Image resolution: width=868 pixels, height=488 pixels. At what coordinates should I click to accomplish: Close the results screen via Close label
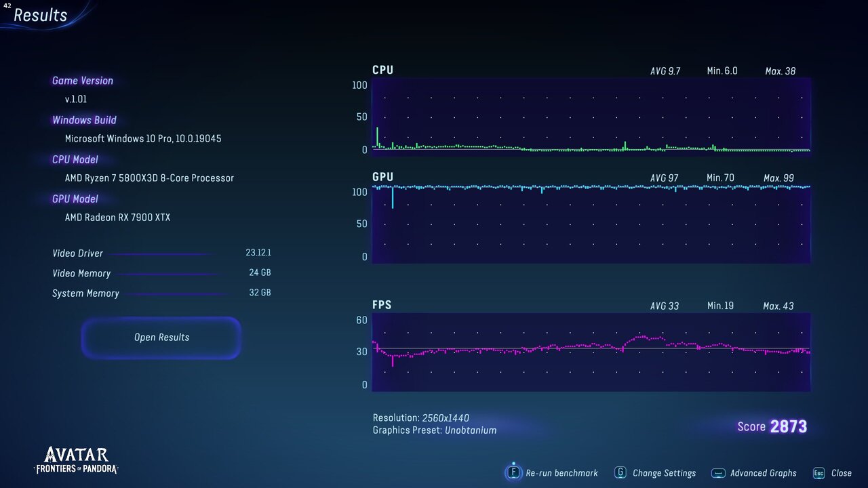tap(841, 473)
